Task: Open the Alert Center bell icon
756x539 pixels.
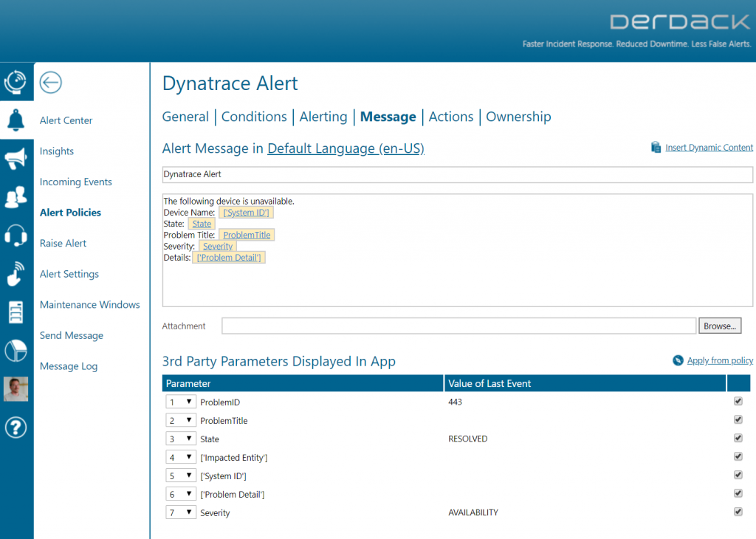Action: [x=16, y=120]
